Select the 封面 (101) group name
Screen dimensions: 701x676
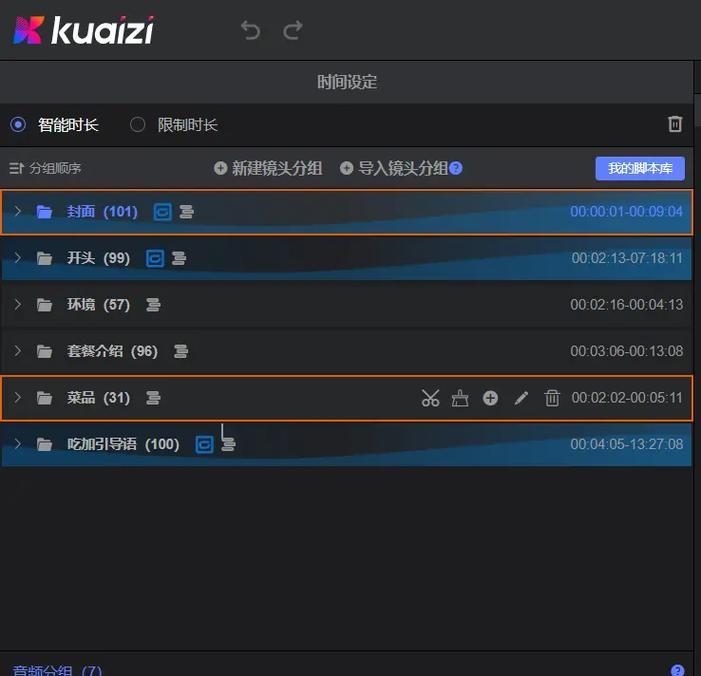(x=102, y=211)
